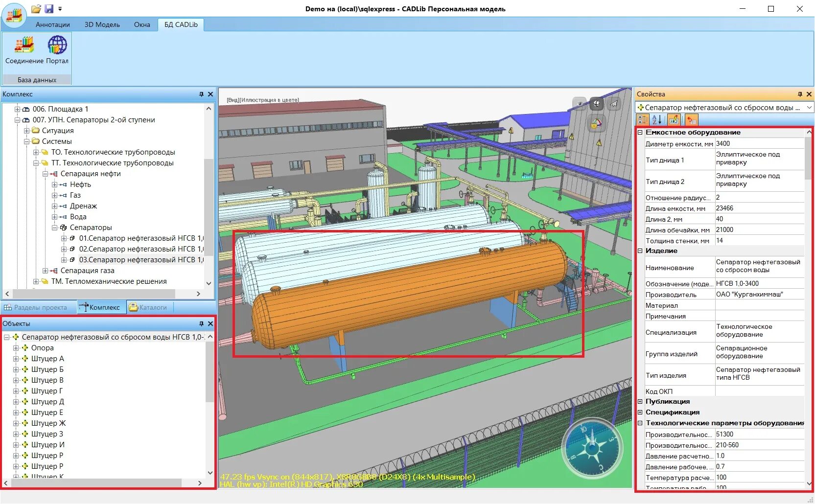
Task: Click the arrow-shaped button at viewport top right
Action: [x=614, y=103]
